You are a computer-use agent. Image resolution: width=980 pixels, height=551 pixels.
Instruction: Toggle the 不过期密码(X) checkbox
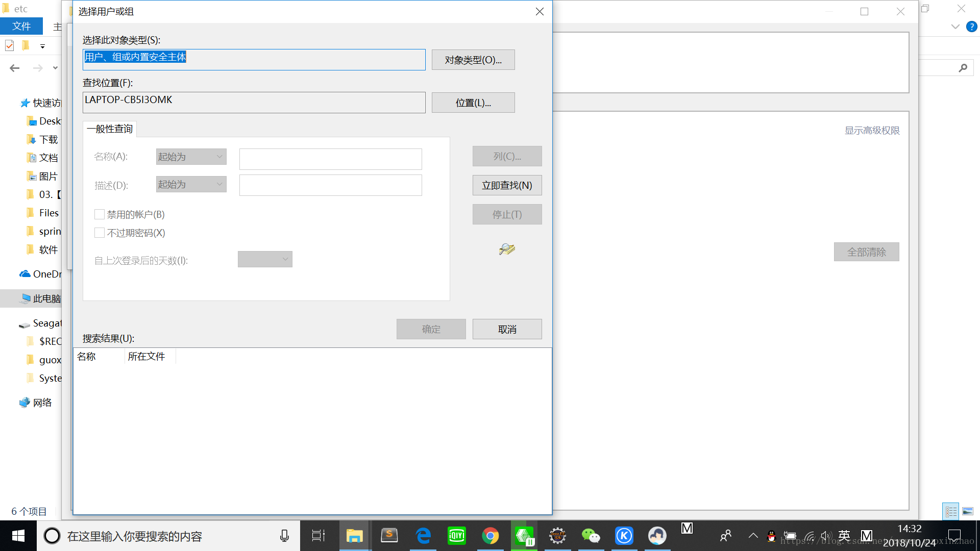click(x=100, y=233)
